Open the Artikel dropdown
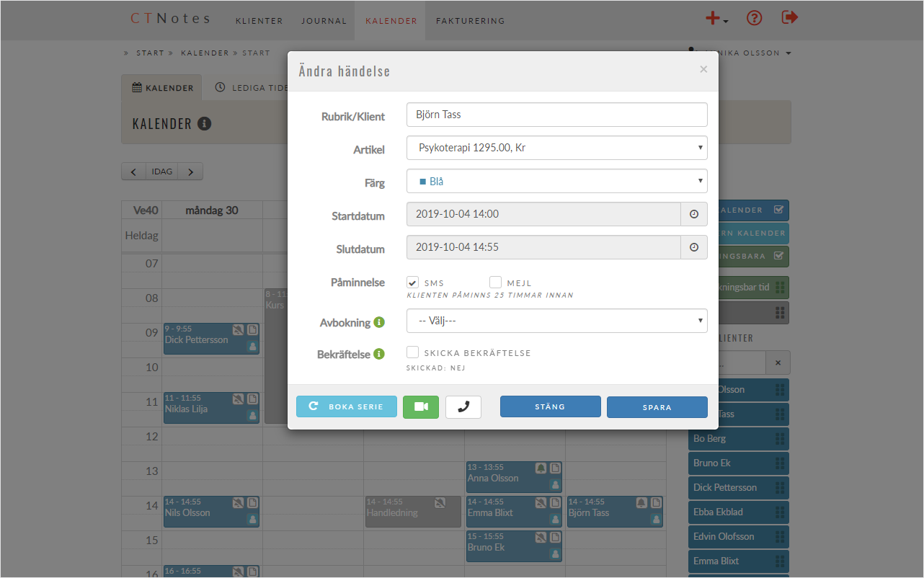Viewport: 924px width, 578px height. point(556,148)
